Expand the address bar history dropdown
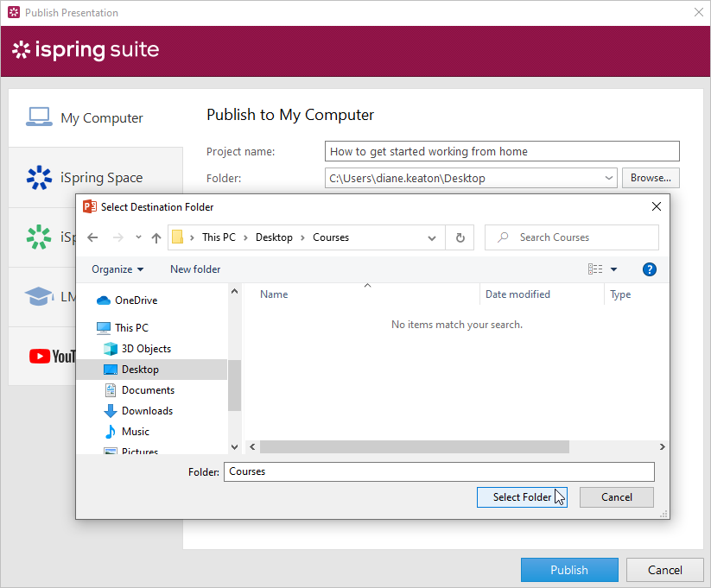This screenshot has height=588, width=711. pyautogui.click(x=432, y=237)
